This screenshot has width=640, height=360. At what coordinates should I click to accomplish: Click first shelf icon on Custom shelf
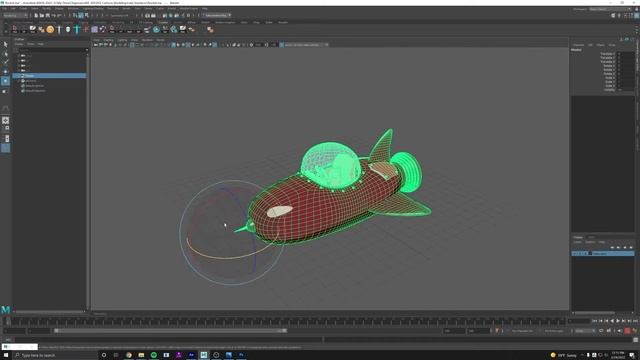15,29
